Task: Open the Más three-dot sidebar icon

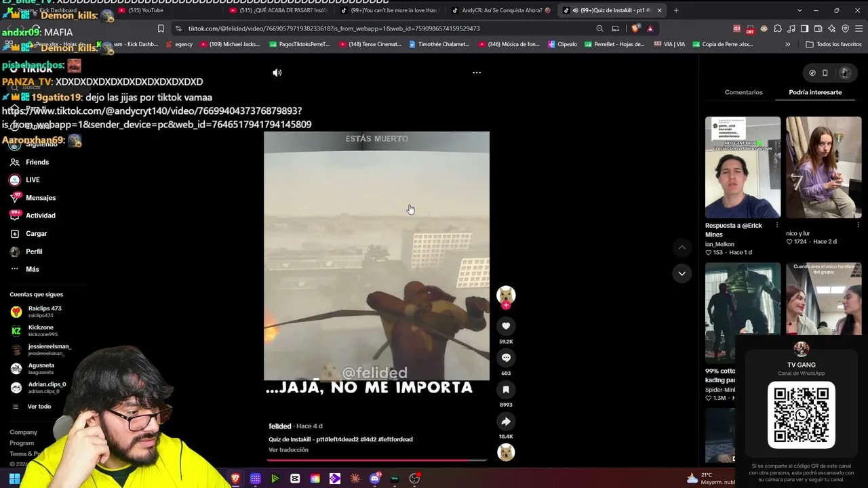Action: [15, 269]
